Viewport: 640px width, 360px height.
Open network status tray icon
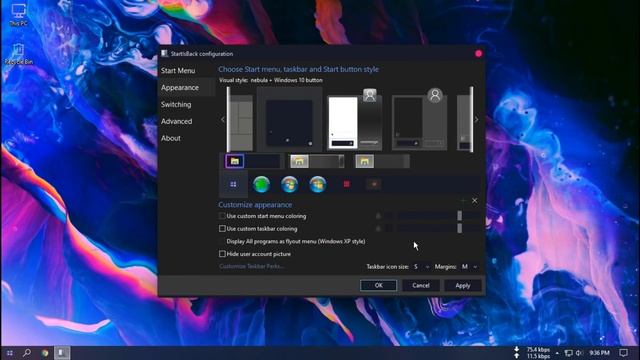[568, 353]
